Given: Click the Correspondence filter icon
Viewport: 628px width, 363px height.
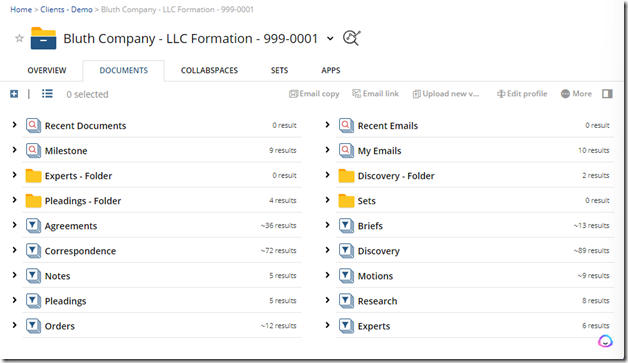Looking at the screenshot, I should [x=33, y=251].
